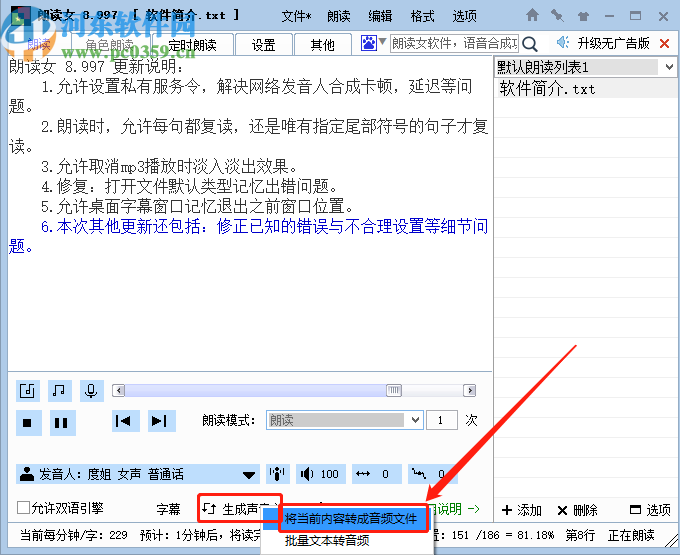The width and height of the screenshot is (680, 555).
Task: Click the home icon in title bar
Action: point(532,16)
